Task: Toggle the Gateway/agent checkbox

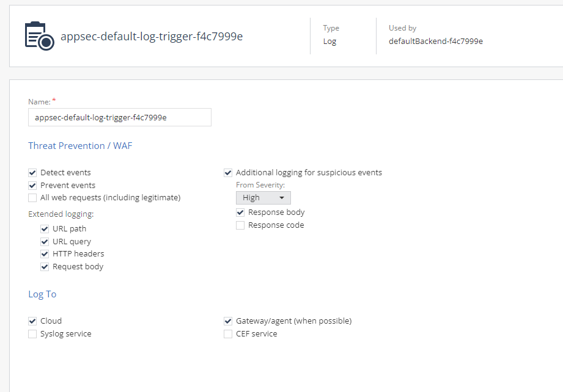Action: 228,321
